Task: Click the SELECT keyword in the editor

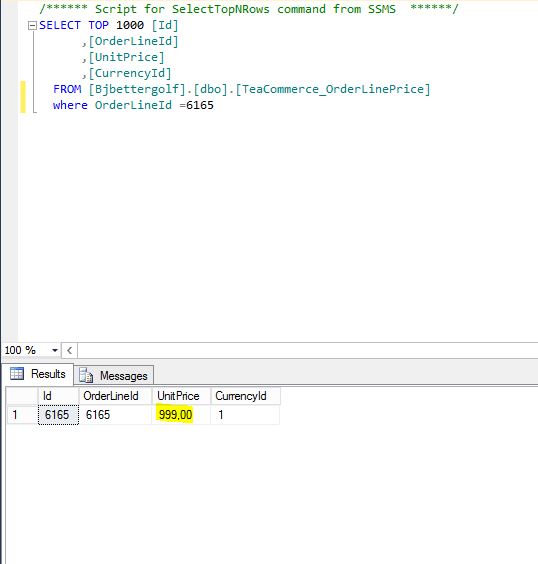Action: [x=60, y=26]
